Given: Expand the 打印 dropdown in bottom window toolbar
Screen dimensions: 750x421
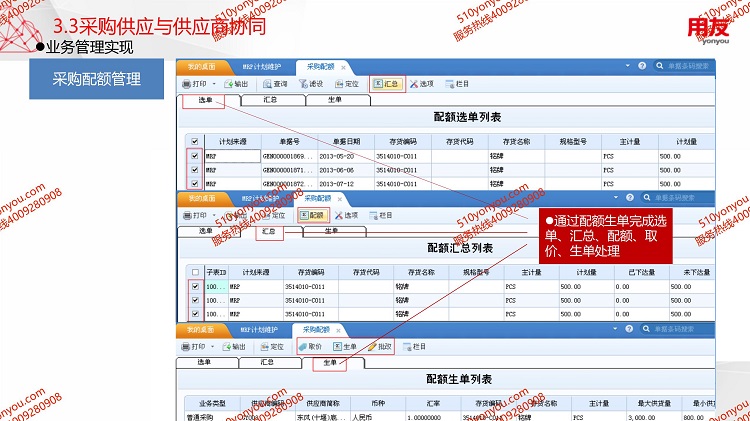Looking at the screenshot, I should point(212,347).
